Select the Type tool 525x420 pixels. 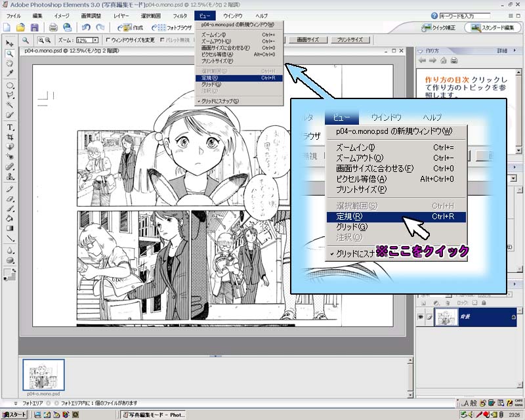tap(10, 127)
